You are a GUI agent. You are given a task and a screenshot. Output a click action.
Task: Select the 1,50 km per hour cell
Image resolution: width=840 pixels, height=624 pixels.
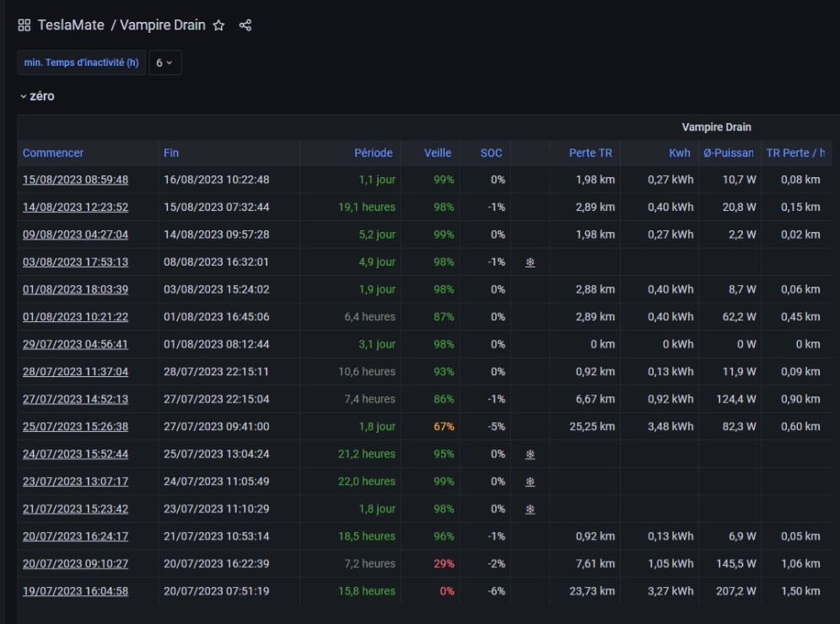(x=800, y=591)
